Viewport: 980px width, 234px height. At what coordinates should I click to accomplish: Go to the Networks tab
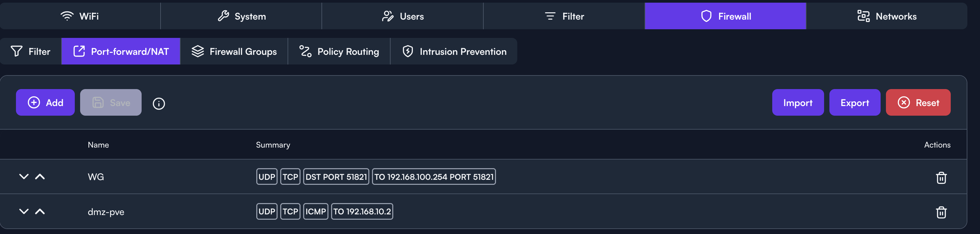pos(887,16)
